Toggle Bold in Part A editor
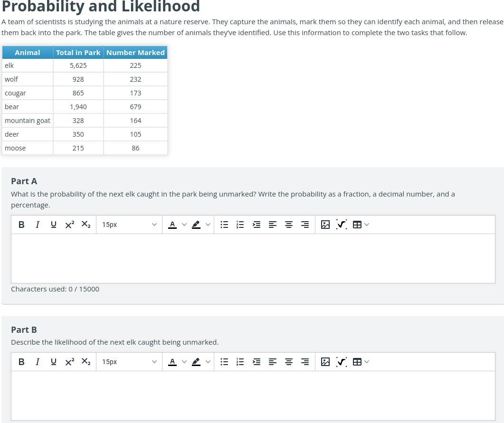 point(21,225)
